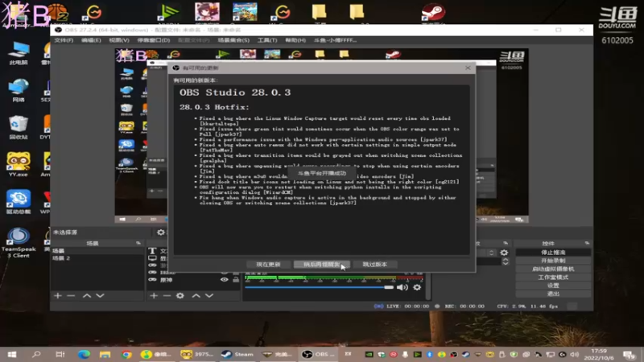Open 工具(T) menu

[267, 40]
